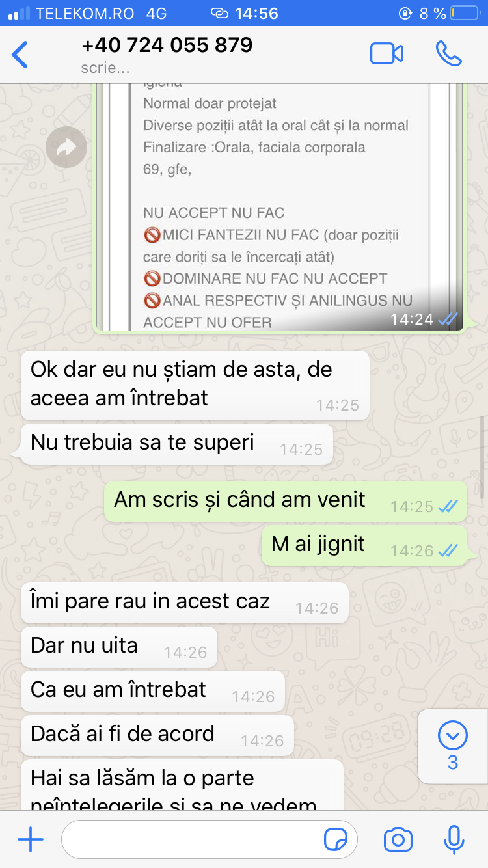Tap the "Dar nu uita" message bubble
Viewport: 488px width, 868px height.
point(119,647)
